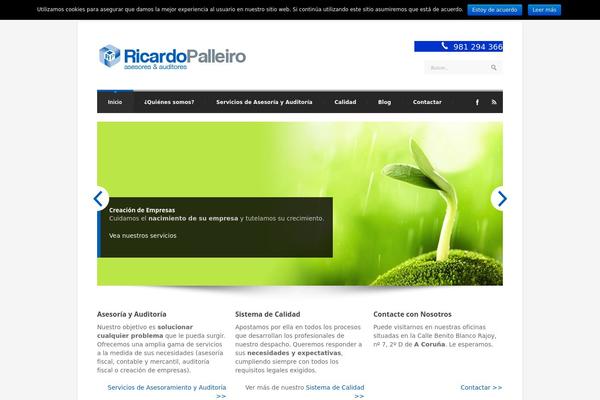Click the Sistema de Calidad heading
Viewport: 600px width, 400px height.
267,314
